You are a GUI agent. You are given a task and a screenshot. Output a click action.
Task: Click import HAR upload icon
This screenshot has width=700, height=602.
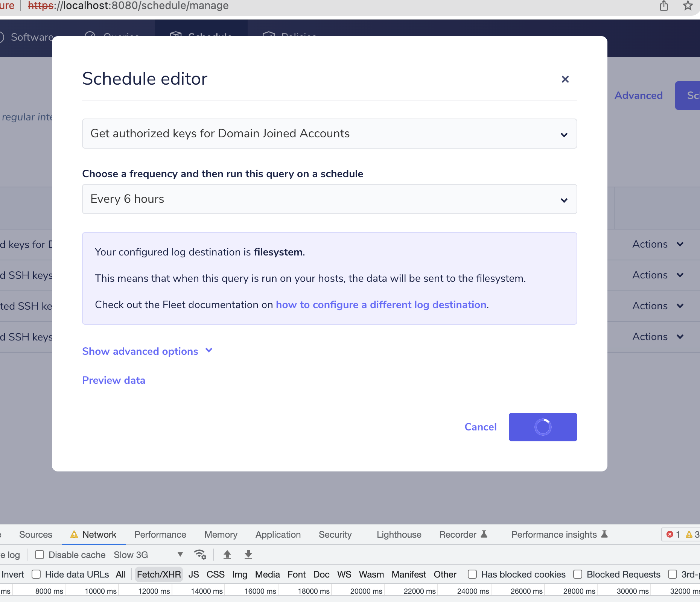tap(227, 555)
